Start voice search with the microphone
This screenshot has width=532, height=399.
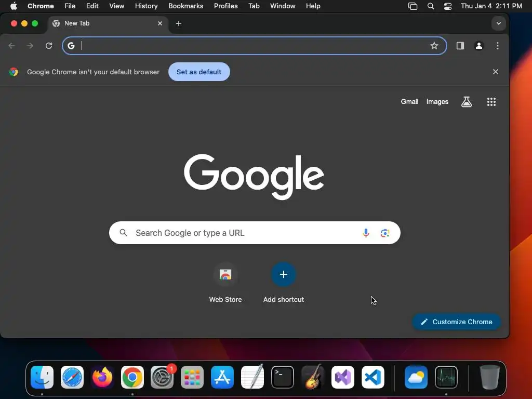[x=366, y=233]
